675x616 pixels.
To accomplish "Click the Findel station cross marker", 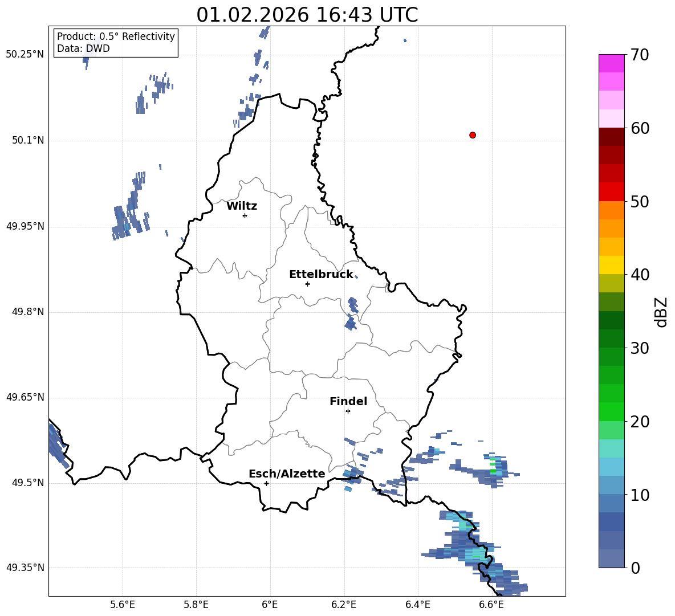I will pyautogui.click(x=348, y=411).
